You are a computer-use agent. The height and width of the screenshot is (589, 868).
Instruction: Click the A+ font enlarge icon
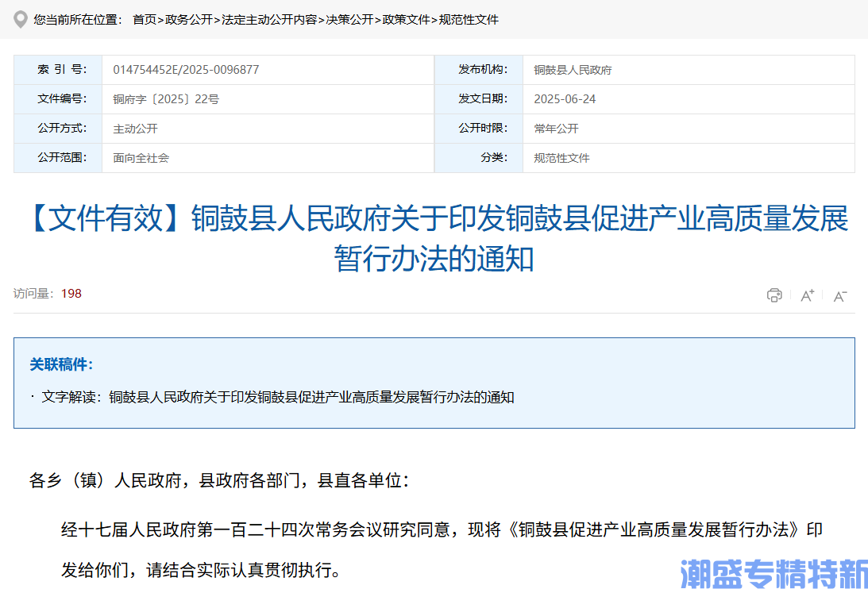pyautogui.click(x=807, y=294)
